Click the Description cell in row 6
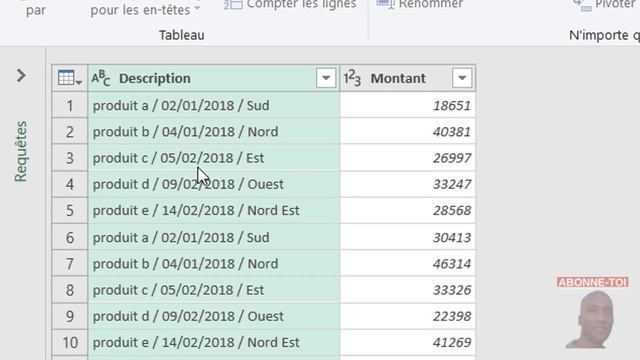The height and width of the screenshot is (360, 640). click(213, 238)
